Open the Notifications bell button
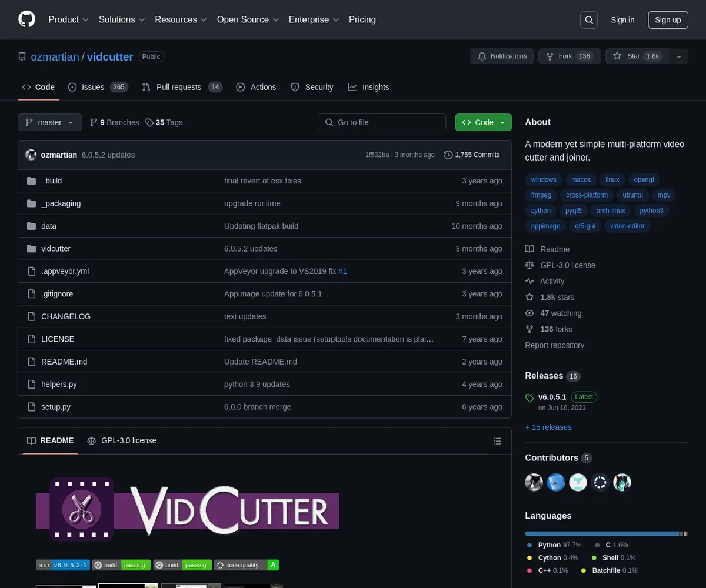This screenshot has width=706, height=588. (502, 56)
